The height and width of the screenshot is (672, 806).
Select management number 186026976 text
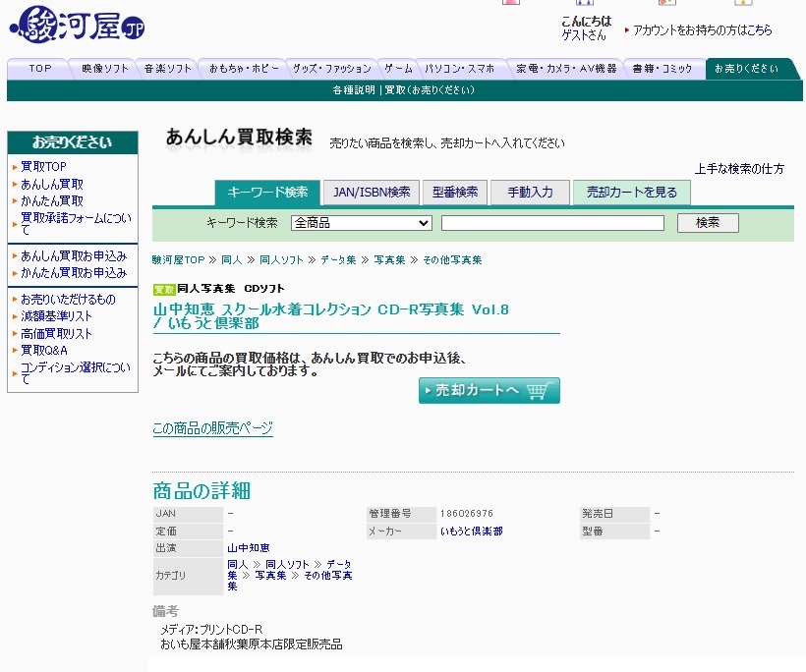click(x=467, y=514)
